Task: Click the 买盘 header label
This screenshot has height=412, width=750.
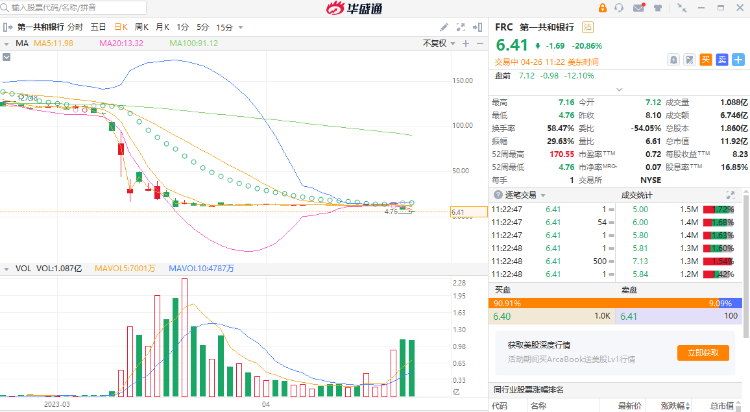Action: click(x=503, y=290)
